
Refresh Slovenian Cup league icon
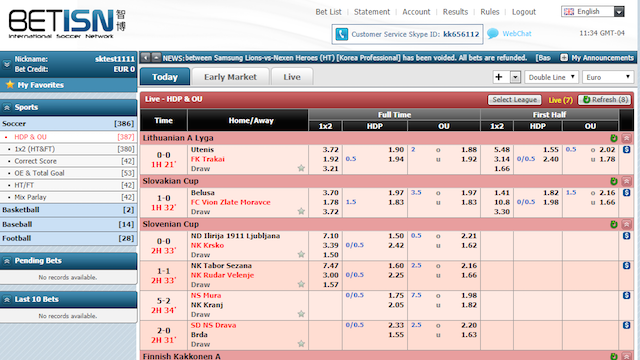click(x=613, y=224)
